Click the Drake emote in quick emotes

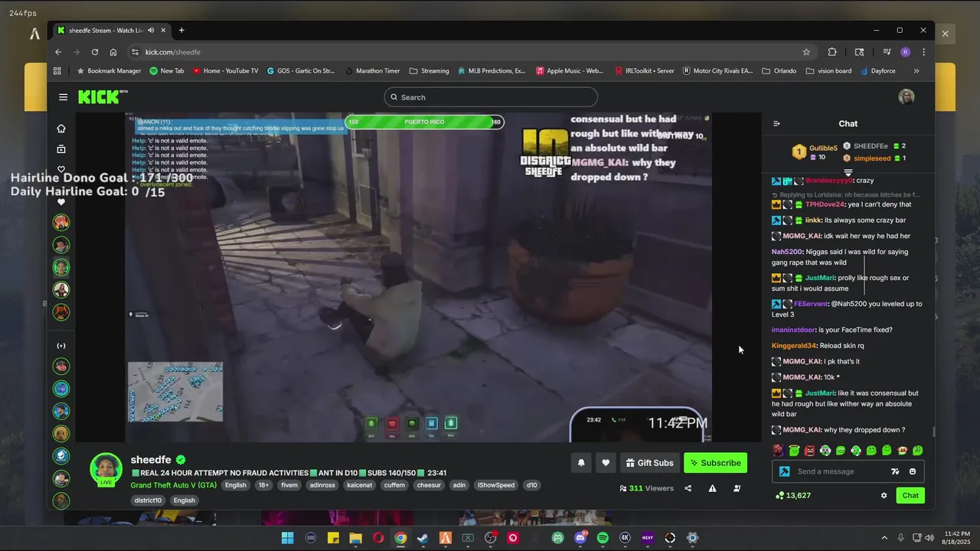[778, 451]
